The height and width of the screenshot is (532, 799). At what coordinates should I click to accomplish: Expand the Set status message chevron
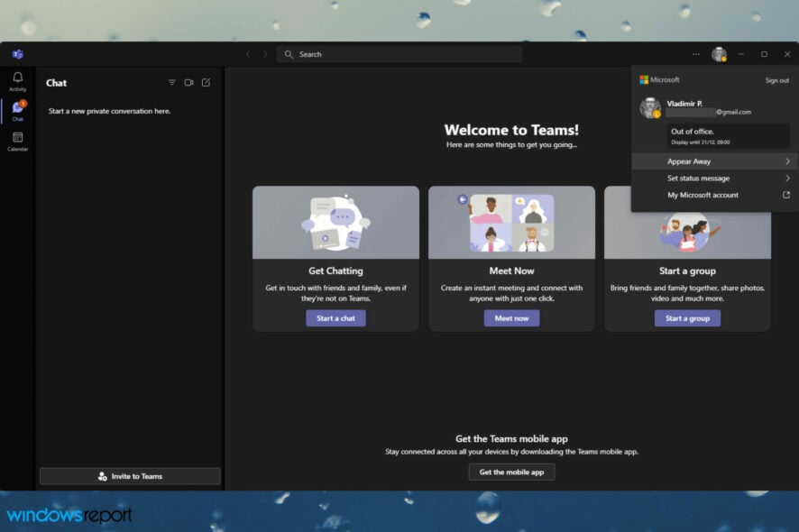click(787, 178)
